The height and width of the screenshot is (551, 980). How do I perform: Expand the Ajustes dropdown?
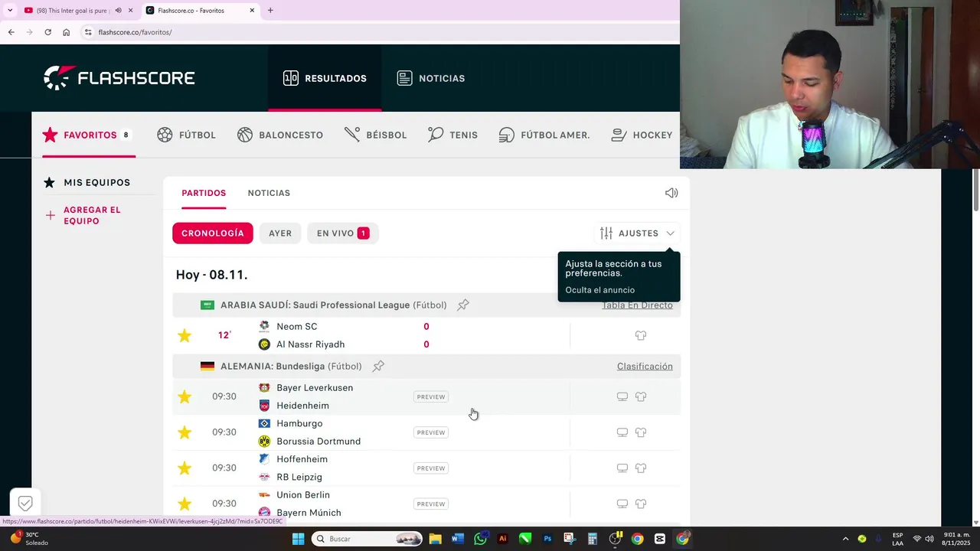(638, 233)
